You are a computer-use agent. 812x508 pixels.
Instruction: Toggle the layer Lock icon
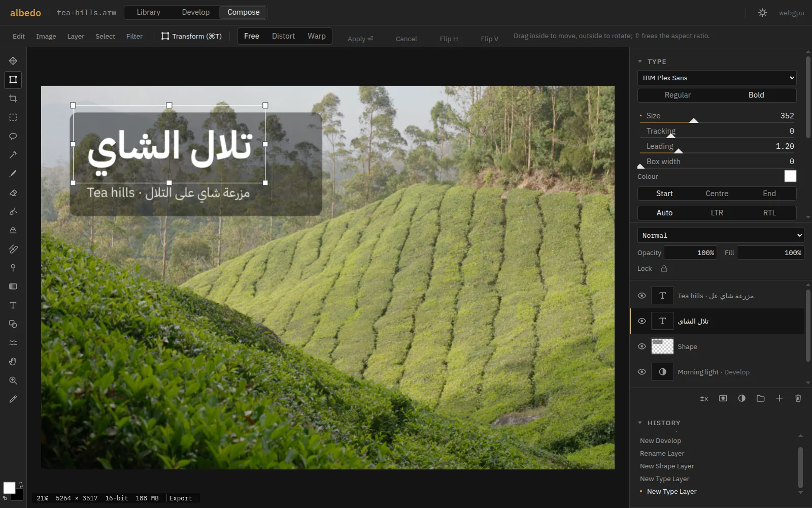tap(664, 269)
